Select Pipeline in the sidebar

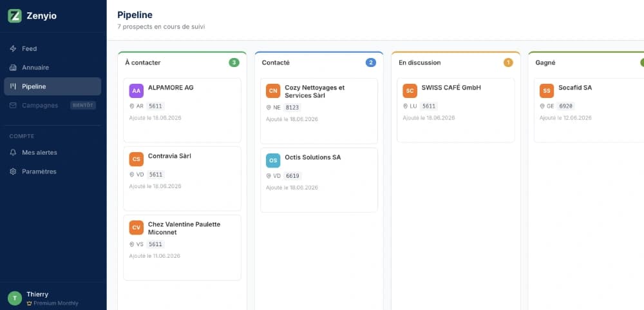click(53, 86)
